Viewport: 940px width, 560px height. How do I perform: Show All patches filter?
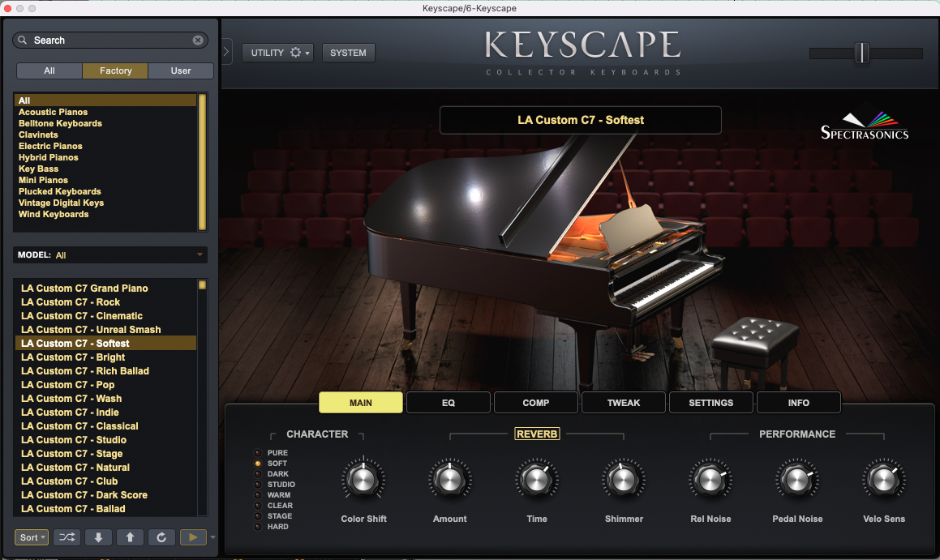(x=49, y=71)
